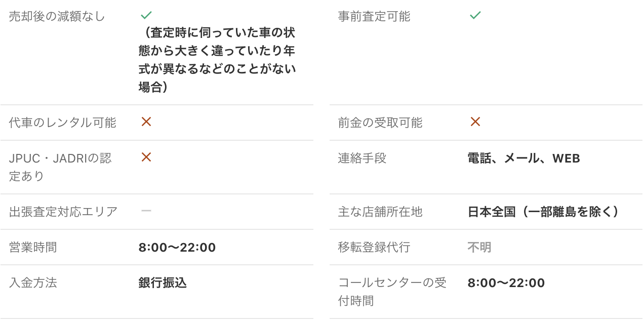The image size is (644, 321).
Task: Click the 売却後の減額なし row label
Action: click(57, 16)
